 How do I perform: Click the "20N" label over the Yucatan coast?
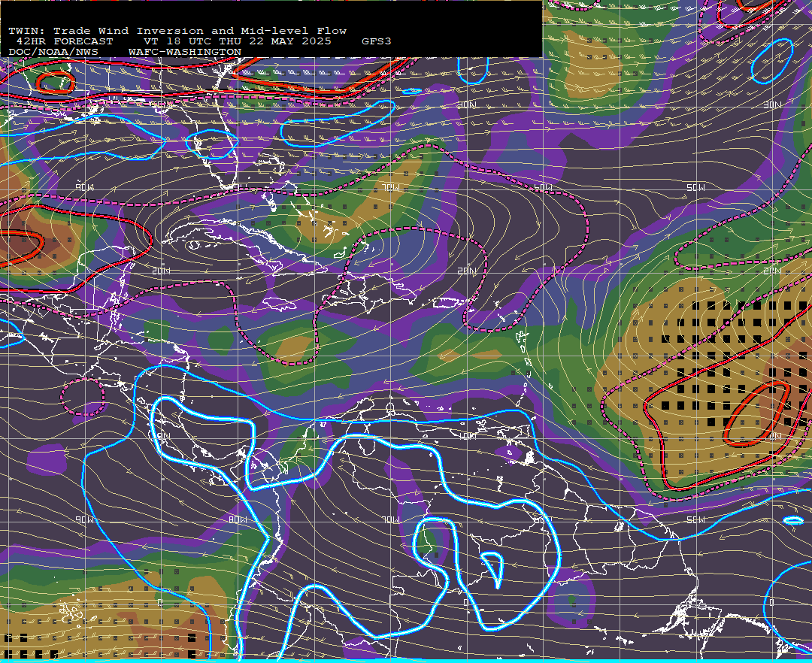click(x=162, y=271)
